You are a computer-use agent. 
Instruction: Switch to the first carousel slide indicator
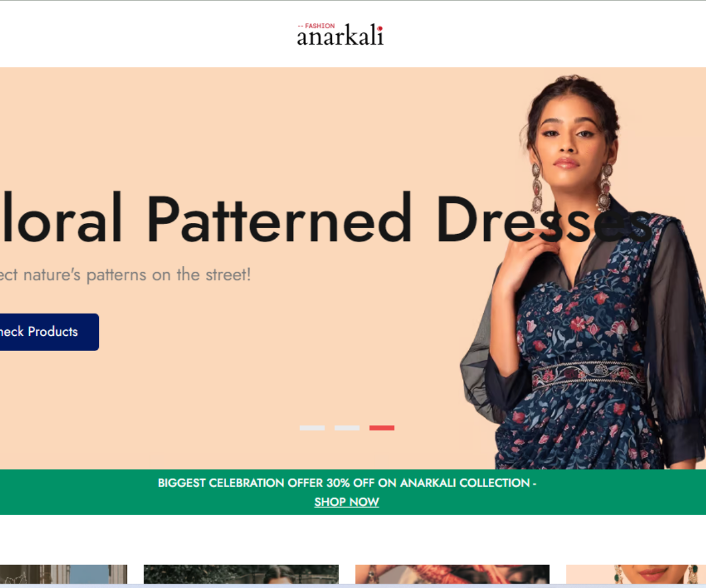[312, 428]
